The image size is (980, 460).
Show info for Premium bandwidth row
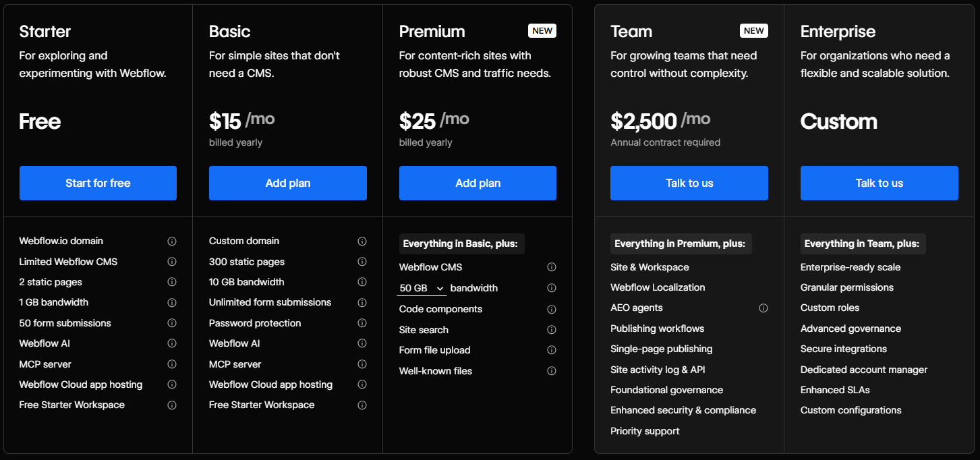pos(552,288)
